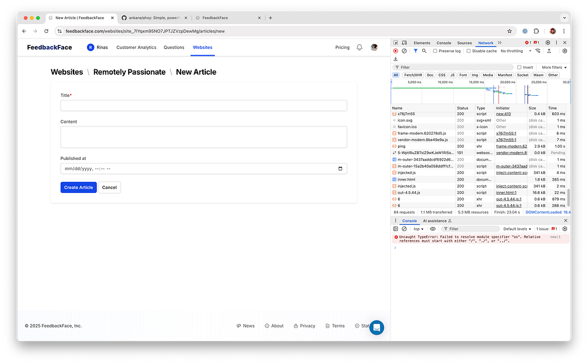Clear the network log
588x364 pixels.
pos(405,51)
